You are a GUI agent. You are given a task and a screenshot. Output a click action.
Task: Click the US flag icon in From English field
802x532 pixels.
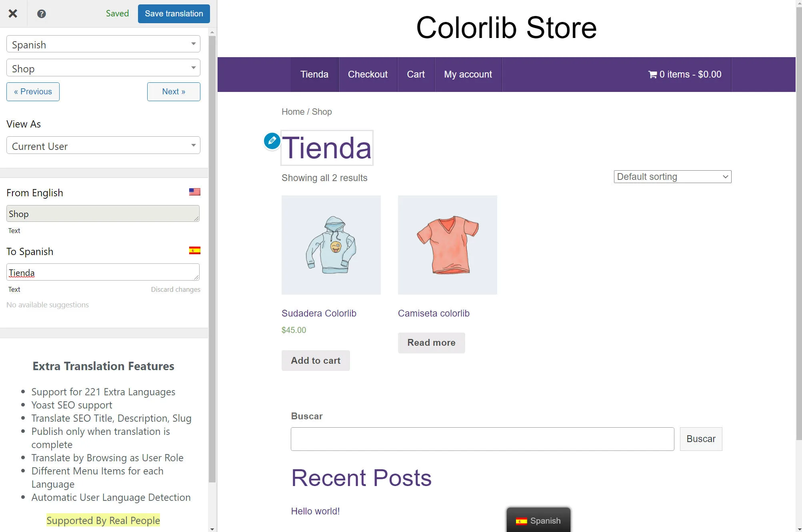(x=194, y=192)
